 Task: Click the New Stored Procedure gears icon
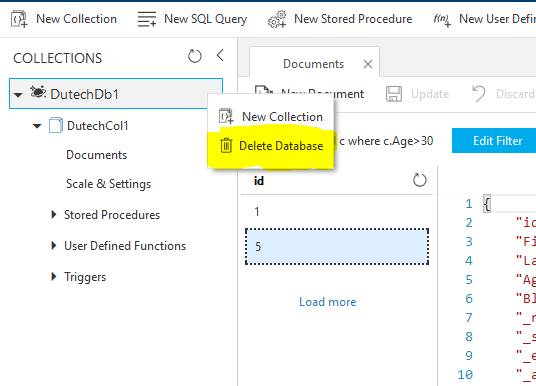(277, 19)
